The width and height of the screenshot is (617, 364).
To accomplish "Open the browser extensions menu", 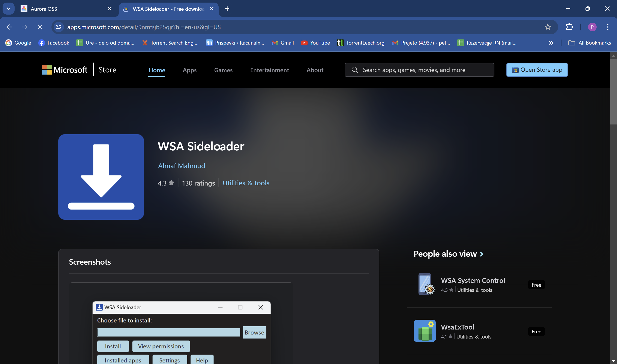I will pos(569,27).
